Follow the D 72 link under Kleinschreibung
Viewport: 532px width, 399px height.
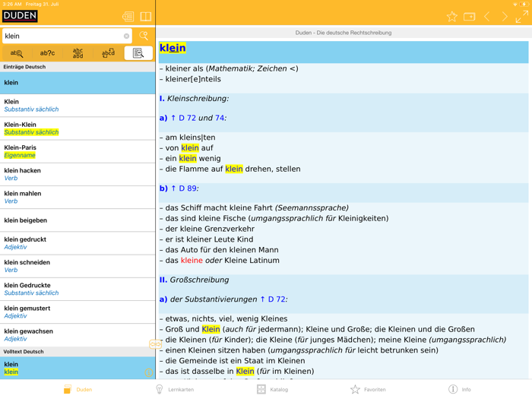click(x=187, y=118)
